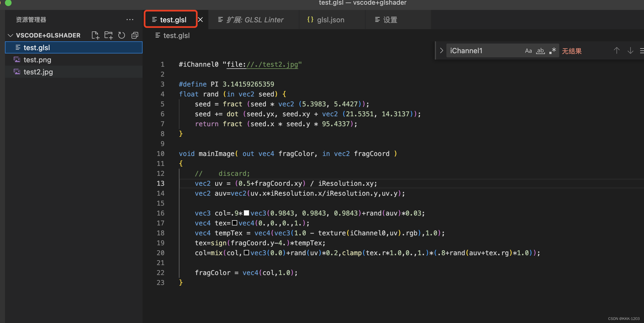Go to previous search match arrow
This screenshot has height=323, width=644.
[x=616, y=51]
